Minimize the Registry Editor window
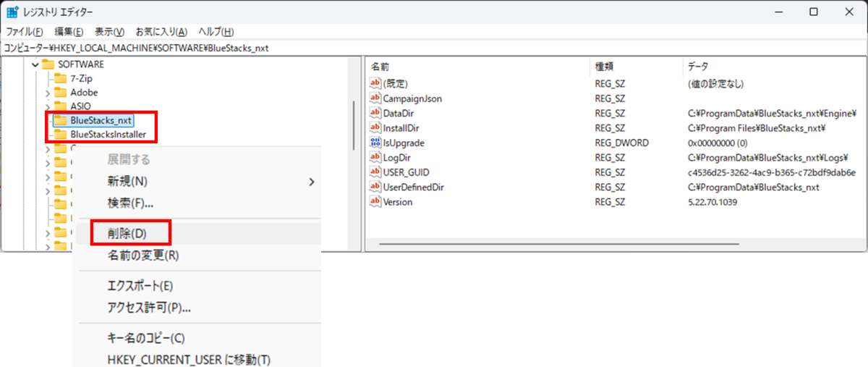 coord(780,12)
